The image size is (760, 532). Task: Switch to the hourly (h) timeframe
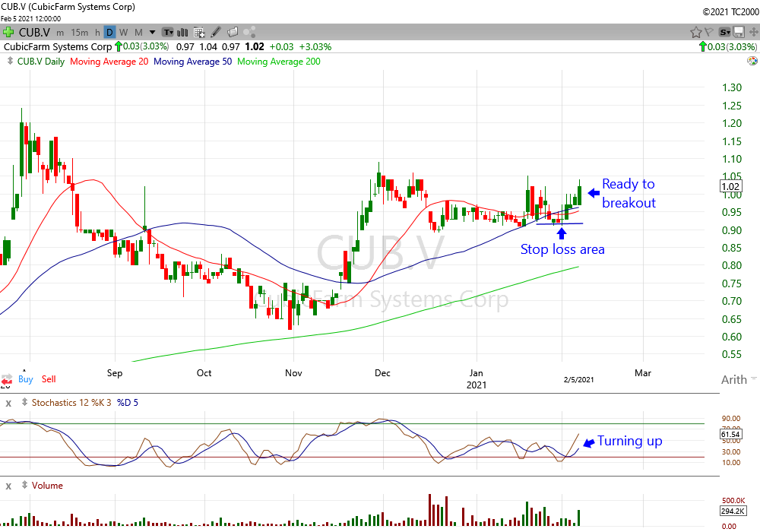[97, 33]
